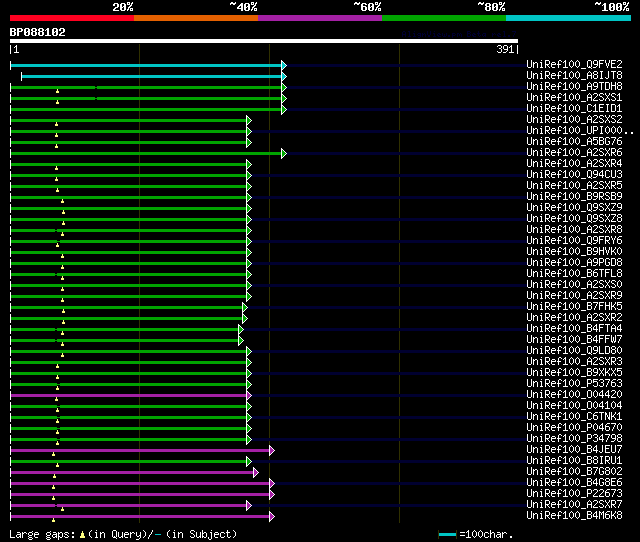Click the UniRef100_A2SXS1 label
This screenshot has width=640, height=542.
pyautogui.click(x=574, y=98)
